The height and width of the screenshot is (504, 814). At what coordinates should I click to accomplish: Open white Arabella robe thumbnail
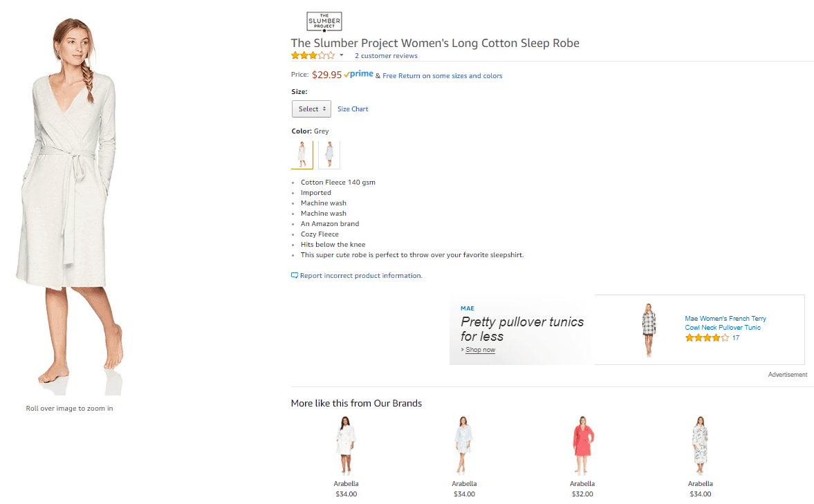(346, 445)
